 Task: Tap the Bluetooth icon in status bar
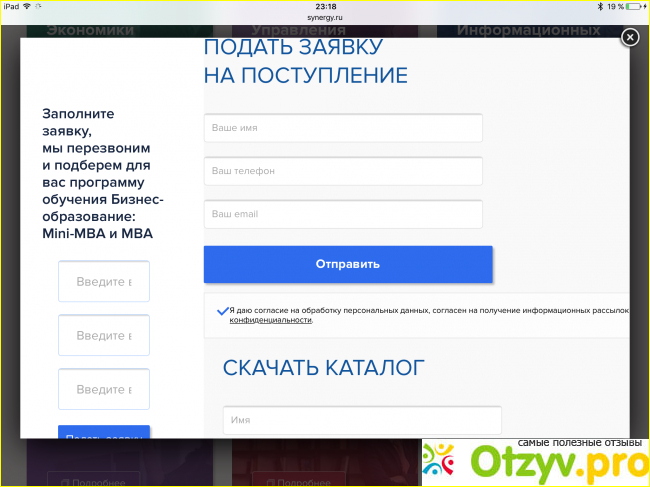tap(598, 6)
